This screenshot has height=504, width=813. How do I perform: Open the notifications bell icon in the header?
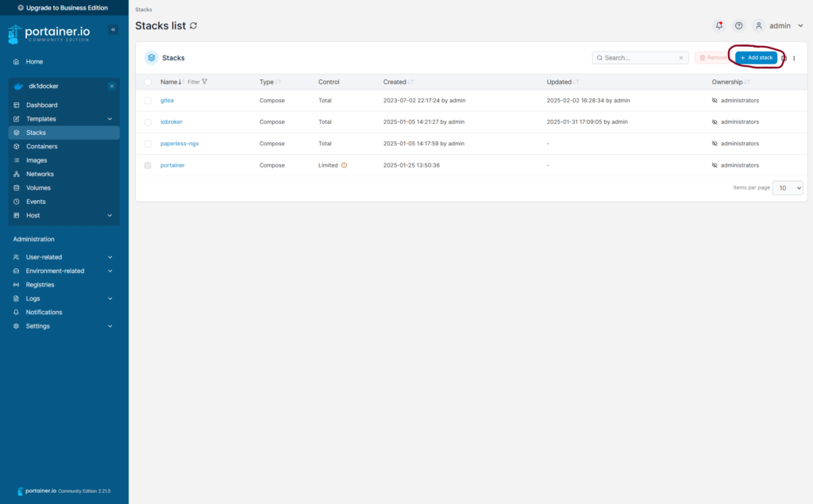pos(719,25)
